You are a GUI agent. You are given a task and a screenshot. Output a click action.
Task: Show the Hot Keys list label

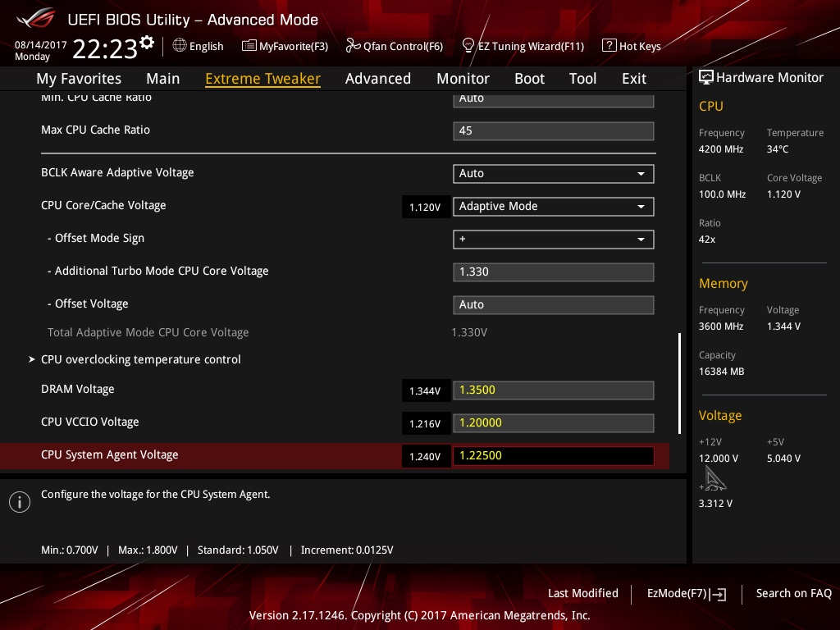640,46
